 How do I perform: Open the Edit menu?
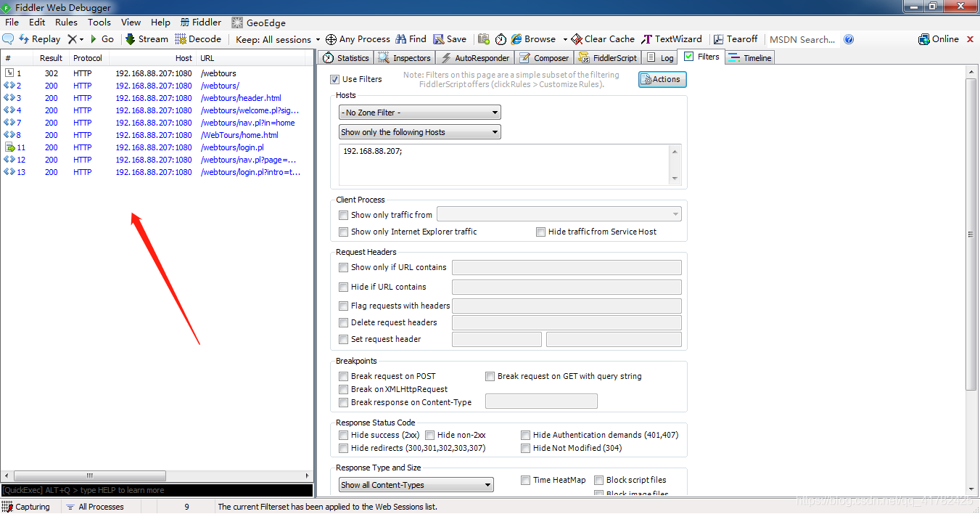(x=37, y=23)
